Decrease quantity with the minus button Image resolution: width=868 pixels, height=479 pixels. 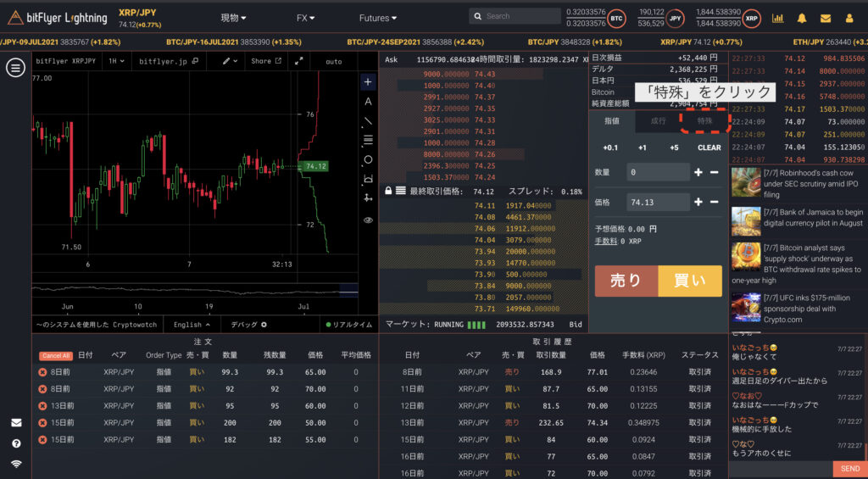[714, 172]
